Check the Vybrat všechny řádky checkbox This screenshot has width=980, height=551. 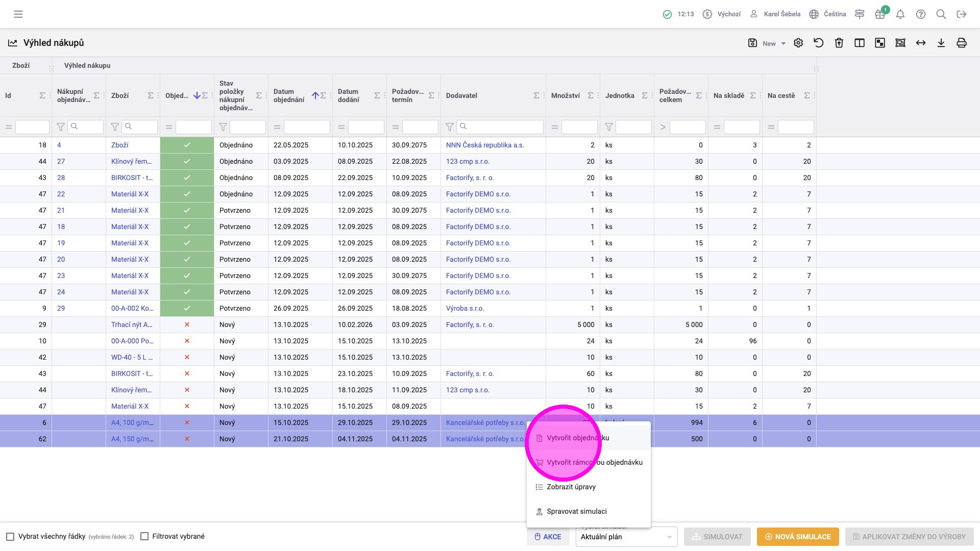coord(10,537)
